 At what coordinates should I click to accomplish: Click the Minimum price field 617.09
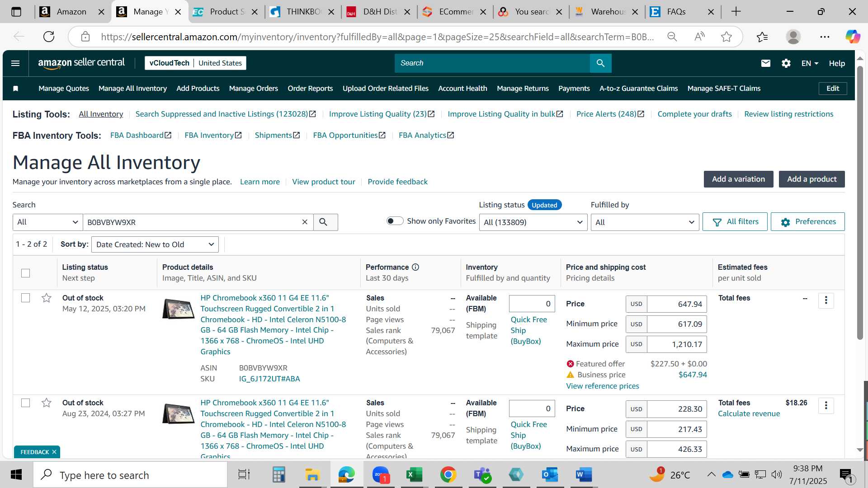click(677, 324)
